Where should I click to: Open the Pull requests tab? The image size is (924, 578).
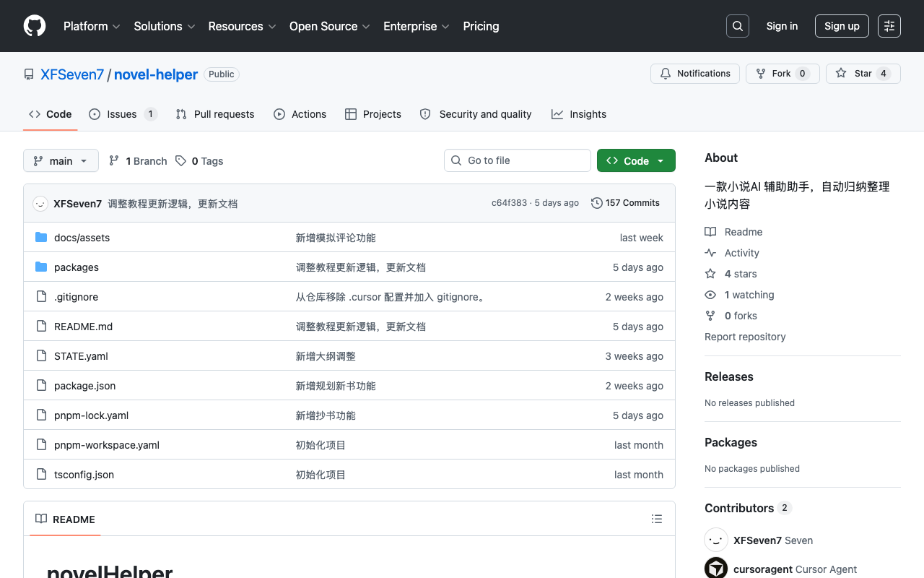[x=215, y=114]
